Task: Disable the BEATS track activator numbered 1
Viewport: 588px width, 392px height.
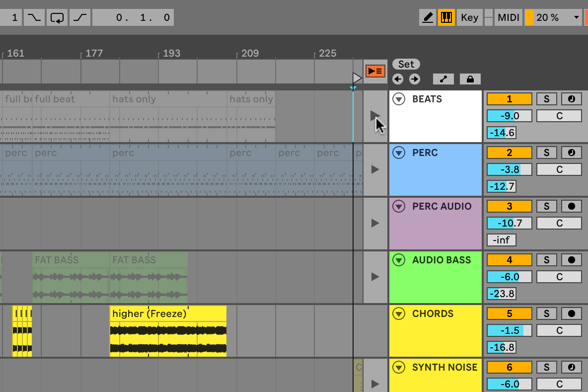Action: coord(509,99)
